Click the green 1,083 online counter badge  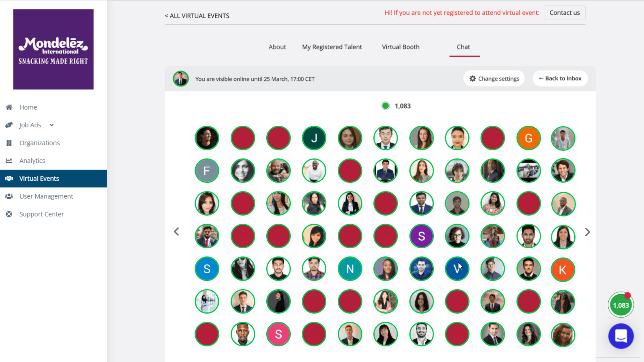click(621, 305)
